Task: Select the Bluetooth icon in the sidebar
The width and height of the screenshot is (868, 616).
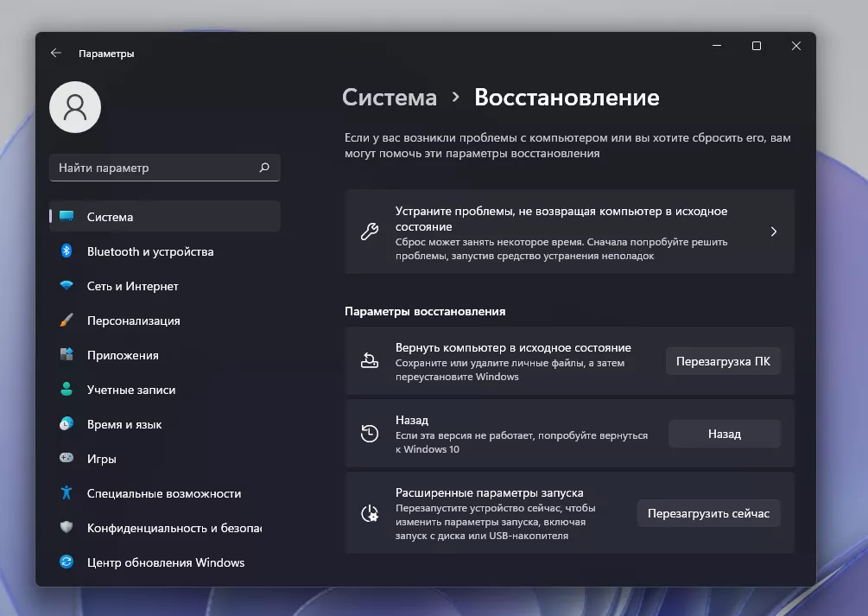Action: tap(67, 251)
